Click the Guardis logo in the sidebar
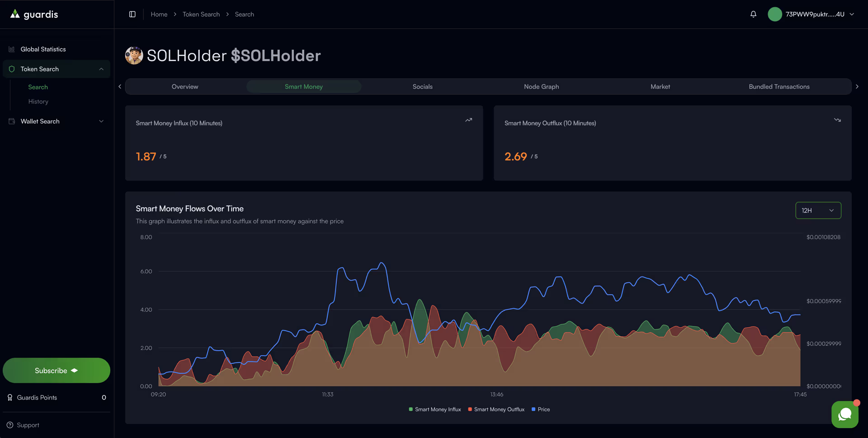868x438 pixels. click(x=34, y=14)
